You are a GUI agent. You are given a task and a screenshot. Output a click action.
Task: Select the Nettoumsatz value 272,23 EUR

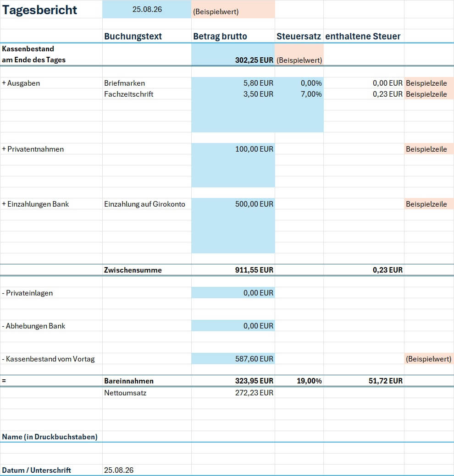click(233, 393)
